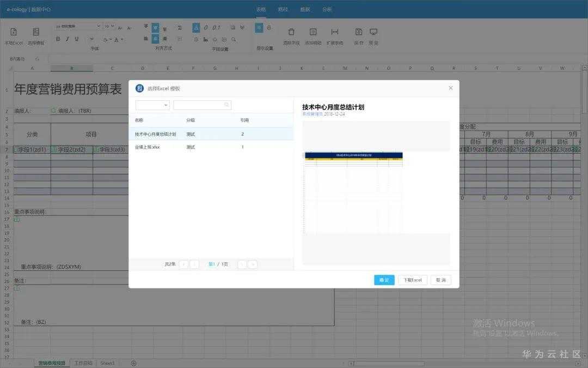The image size is (588, 368).
Task: Switch to the 分析 top tab
Action: [x=327, y=9]
